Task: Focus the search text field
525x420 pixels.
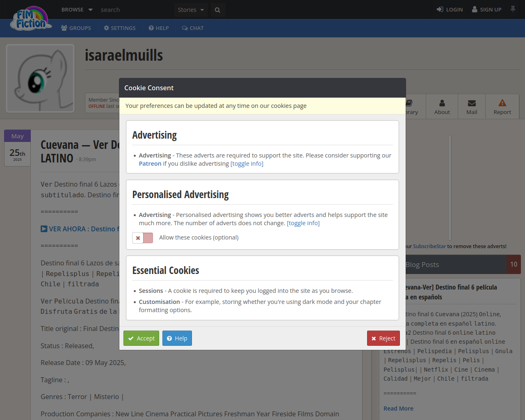Action: point(135,9)
